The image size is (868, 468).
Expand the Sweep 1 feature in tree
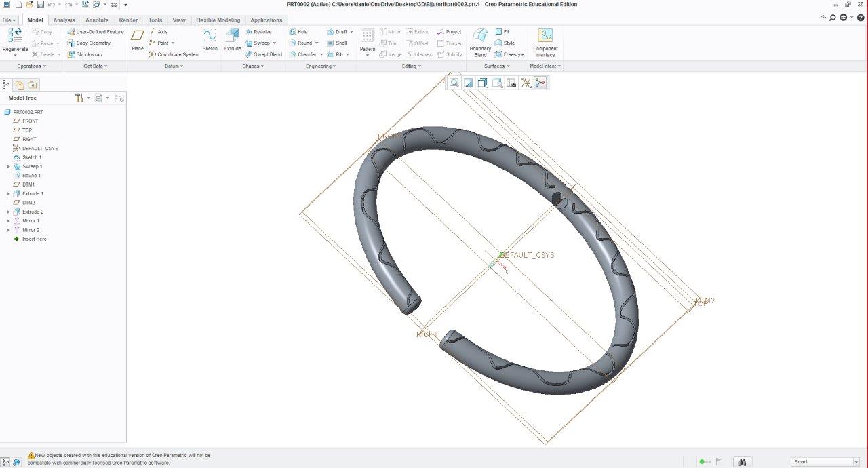pos(9,167)
